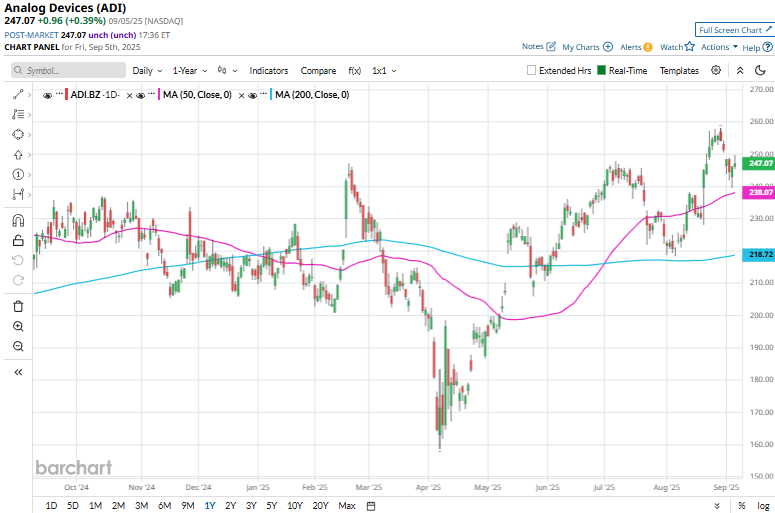The width and height of the screenshot is (775, 513).
Task: Select the 1D range
Action: (51, 506)
